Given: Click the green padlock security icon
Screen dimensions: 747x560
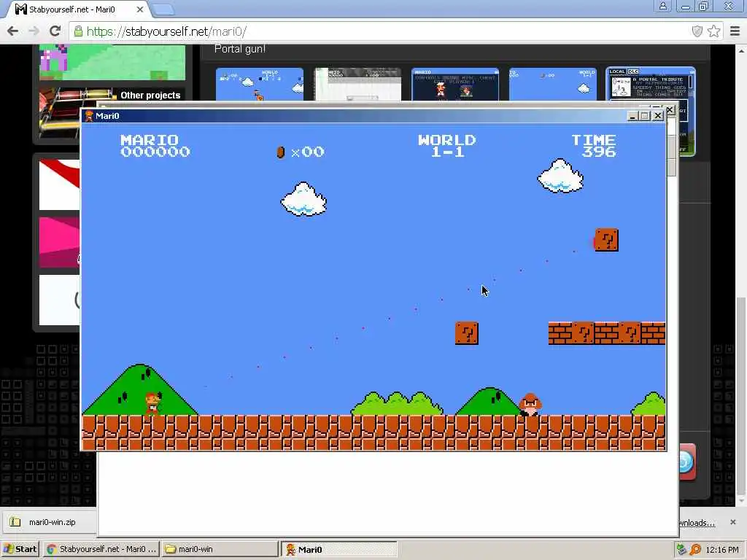Looking at the screenshot, I should (x=78, y=31).
